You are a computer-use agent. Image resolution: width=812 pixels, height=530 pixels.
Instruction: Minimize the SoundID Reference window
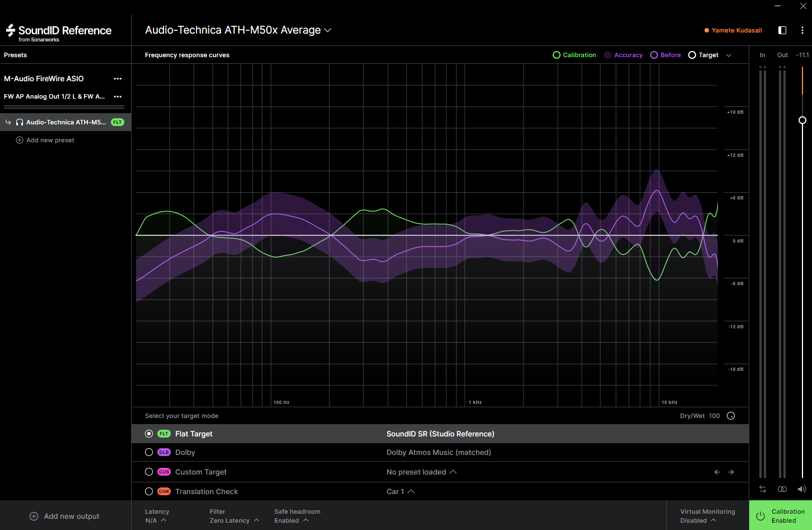[777, 6]
